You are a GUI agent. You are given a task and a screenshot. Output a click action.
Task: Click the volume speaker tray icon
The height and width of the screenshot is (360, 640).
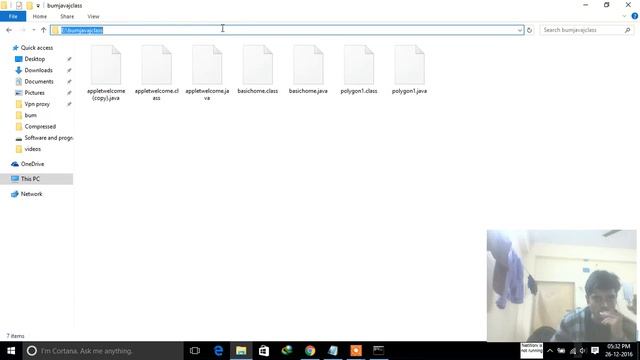coord(582,351)
